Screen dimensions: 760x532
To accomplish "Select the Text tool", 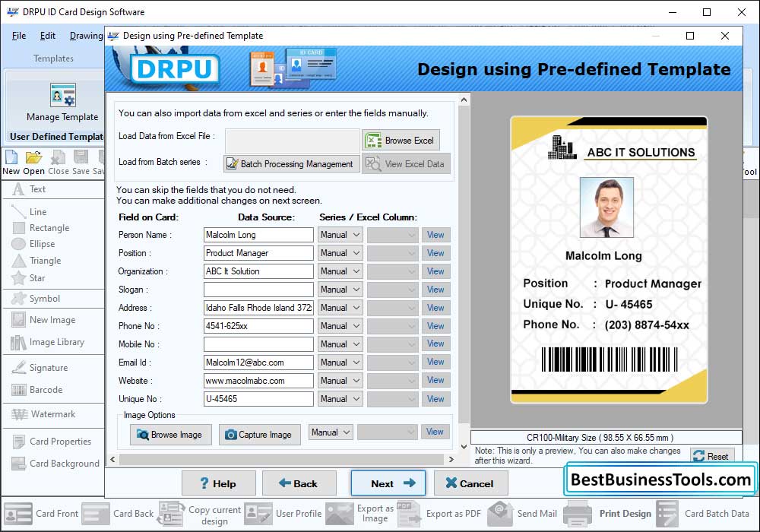I will click(x=29, y=189).
